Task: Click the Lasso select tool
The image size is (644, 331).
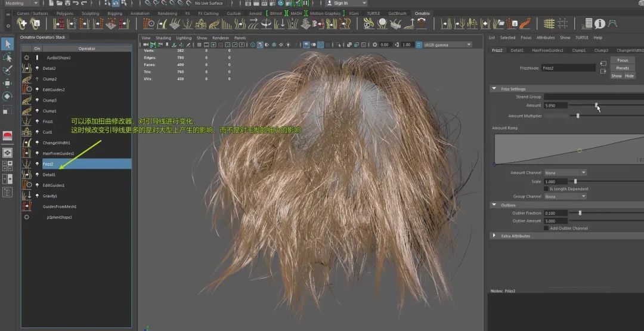Action: 8,57
